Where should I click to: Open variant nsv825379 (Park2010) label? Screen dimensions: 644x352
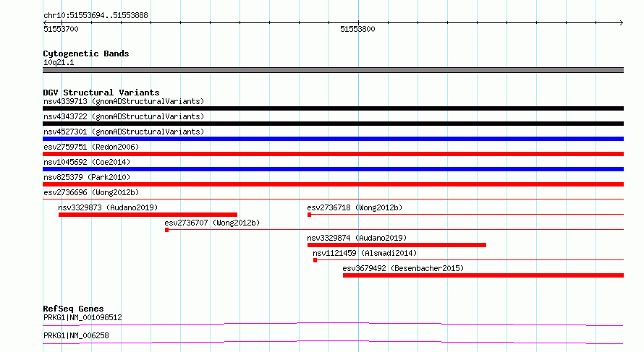click(87, 177)
